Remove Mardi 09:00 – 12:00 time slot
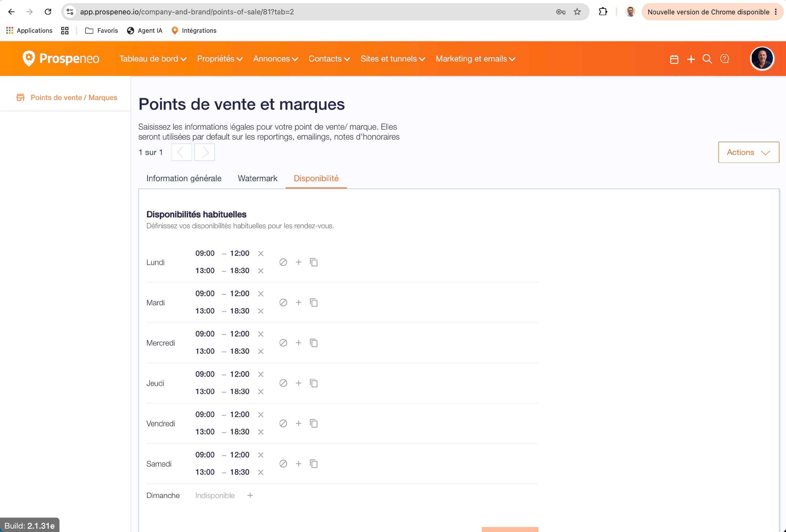Image resolution: width=786 pixels, height=532 pixels. click(260, 294)
